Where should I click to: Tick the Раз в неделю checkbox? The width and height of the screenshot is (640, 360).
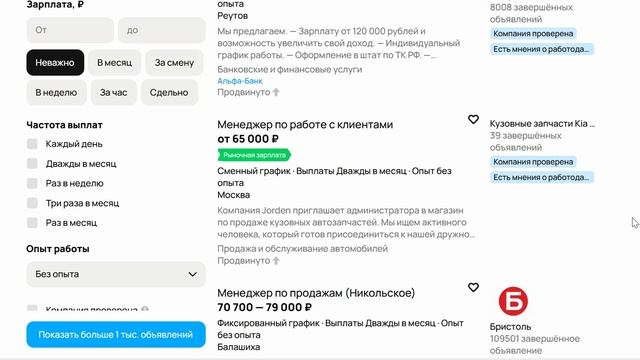click(32, 183)
